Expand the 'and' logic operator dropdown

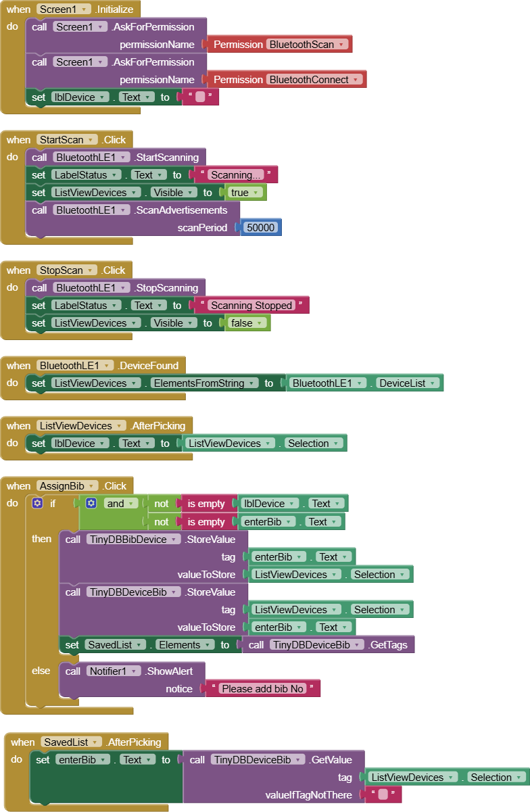(x=132, y=504)
